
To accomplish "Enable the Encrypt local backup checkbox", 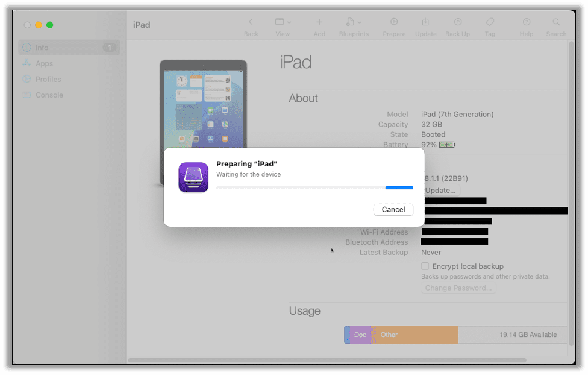I will [x=424, y=266].
